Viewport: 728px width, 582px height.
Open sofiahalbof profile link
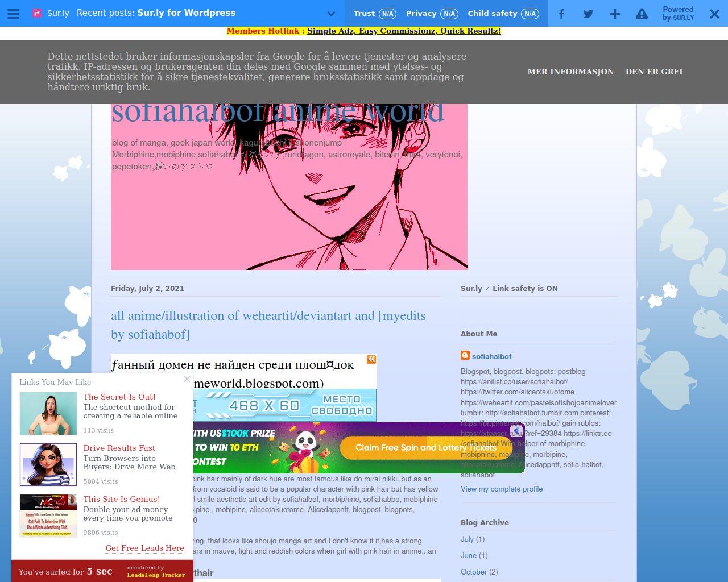(x=491, y=356)
